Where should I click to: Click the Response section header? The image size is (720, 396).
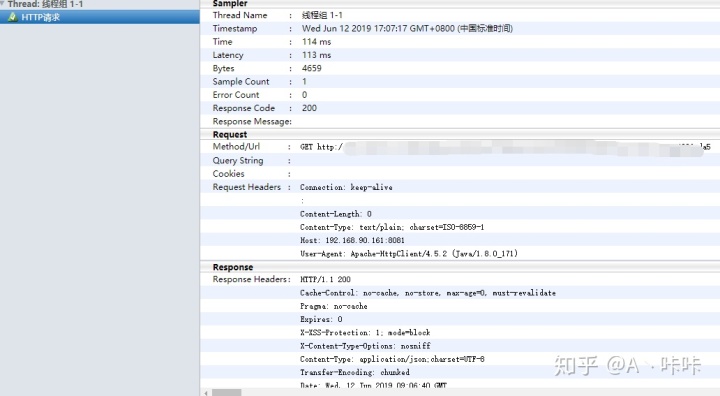coord(233,267)
